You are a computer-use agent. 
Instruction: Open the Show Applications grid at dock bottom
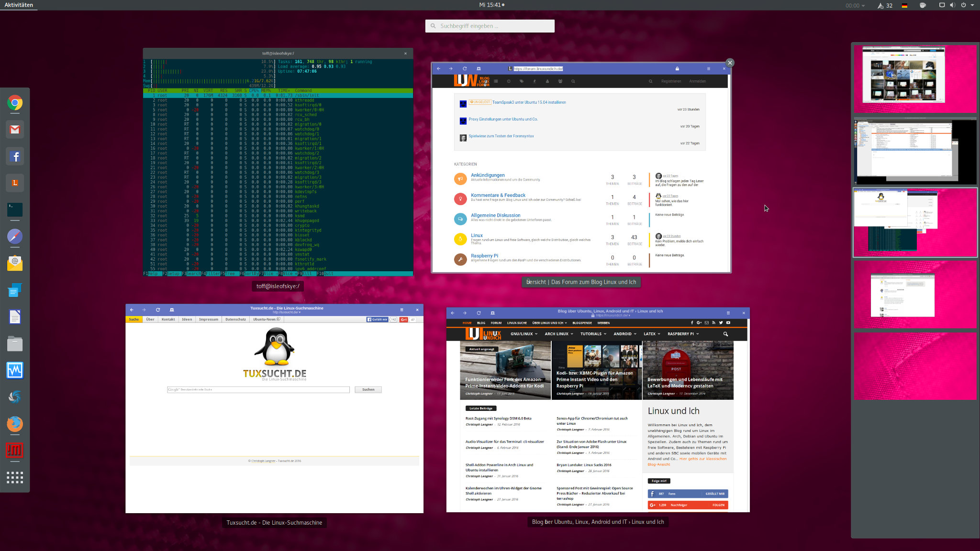pos(15,477)
